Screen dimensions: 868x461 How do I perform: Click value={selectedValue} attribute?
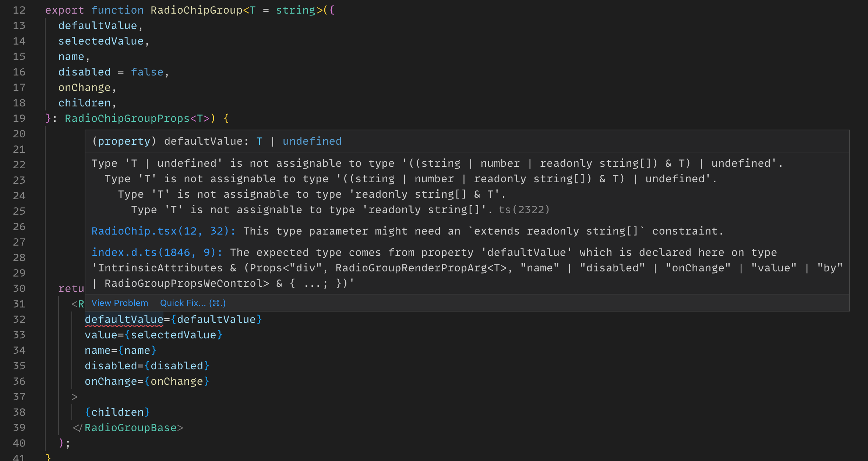tap(154, 335)
